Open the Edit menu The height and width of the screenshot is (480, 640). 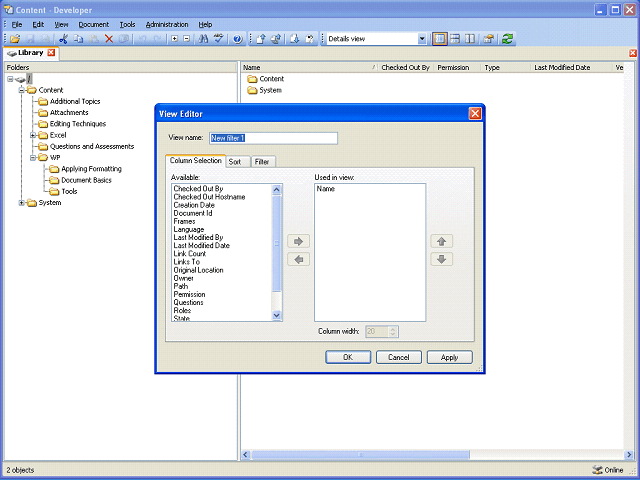[38, 24]
